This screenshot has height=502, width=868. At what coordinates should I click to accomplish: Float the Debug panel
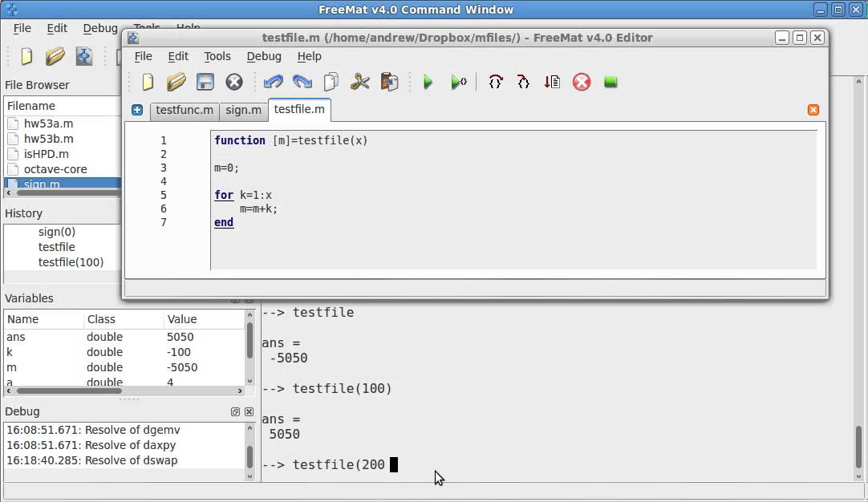point(235,411)
